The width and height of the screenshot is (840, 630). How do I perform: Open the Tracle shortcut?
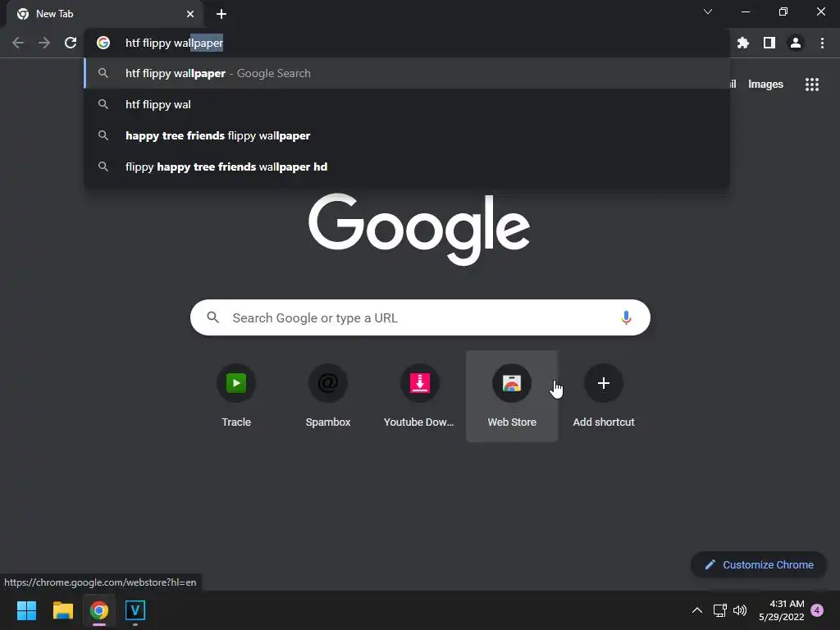(x=236, y=396)
